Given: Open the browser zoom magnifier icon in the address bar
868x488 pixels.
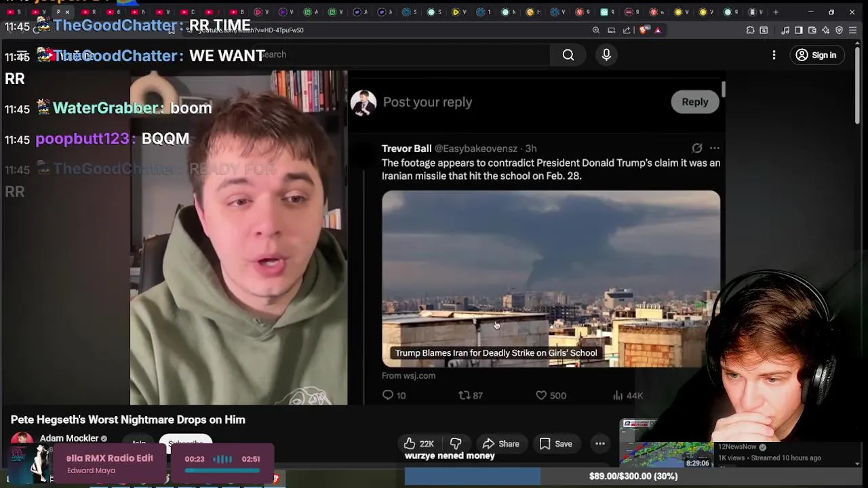Looking at the screenshot, I should (x=596, y=30).
